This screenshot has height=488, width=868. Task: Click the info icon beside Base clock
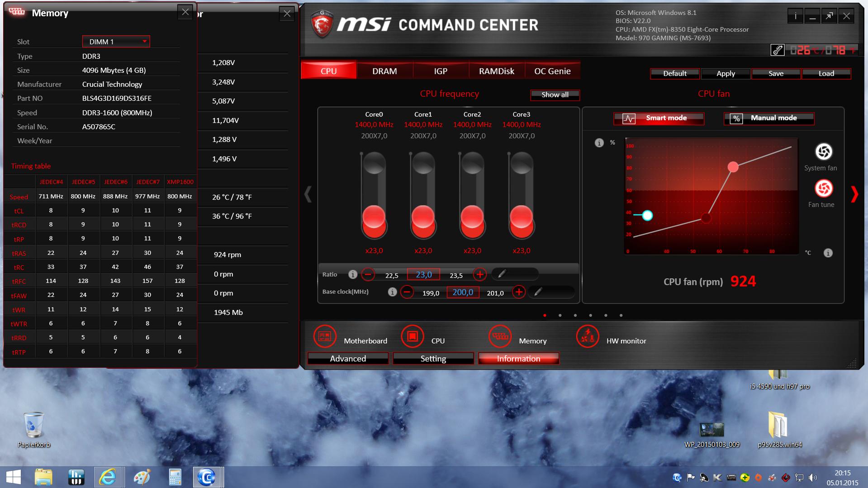[392, 292]
